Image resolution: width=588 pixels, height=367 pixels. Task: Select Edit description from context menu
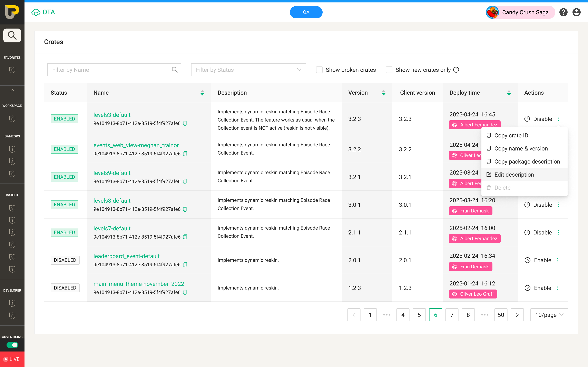(x=514, y=175)
